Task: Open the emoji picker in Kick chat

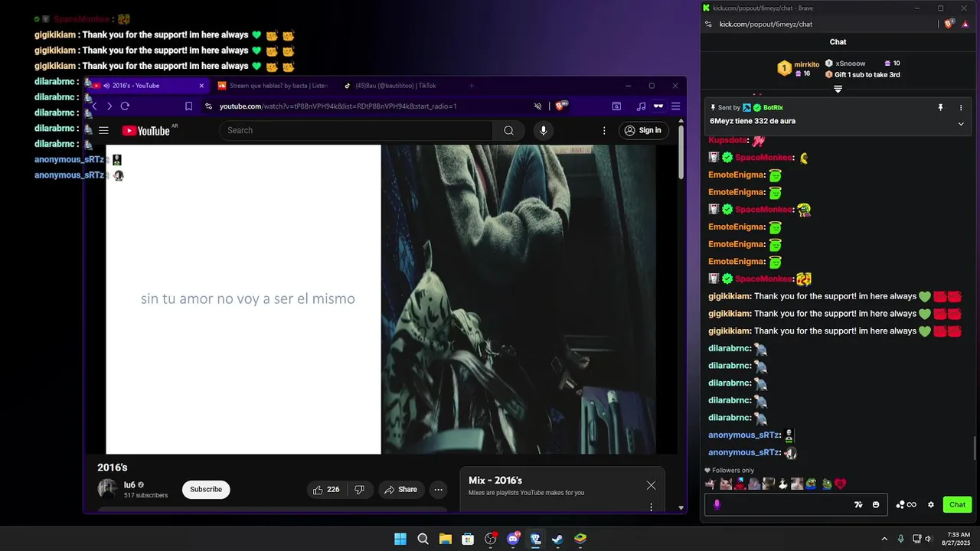Action: tap(876, 504)
